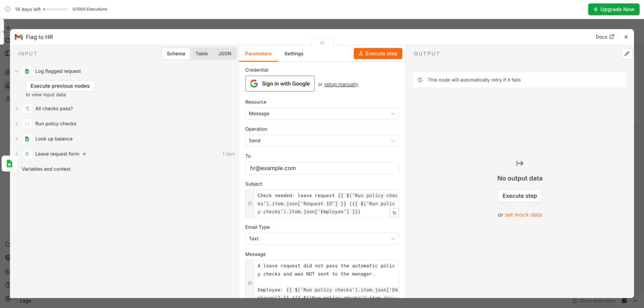The width and height of the screenshot is (644, 308).
Task: Click the Log flagged request label
Action: (58, 71)
